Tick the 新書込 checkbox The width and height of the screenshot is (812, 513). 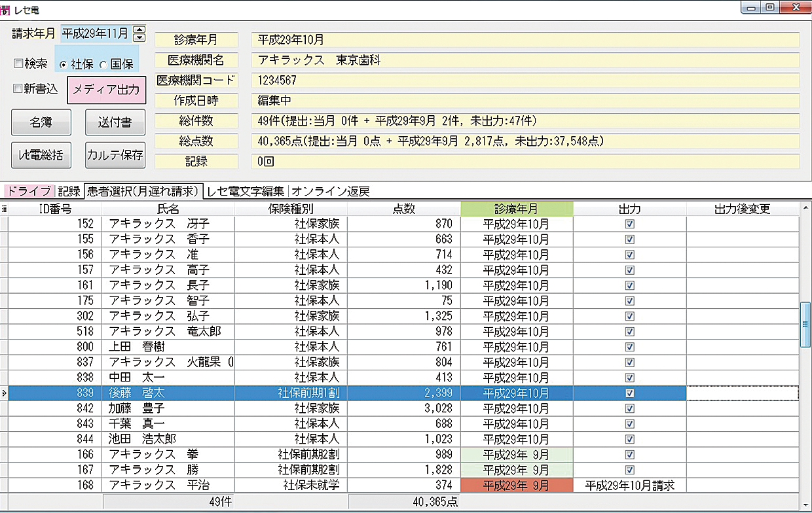18,88
